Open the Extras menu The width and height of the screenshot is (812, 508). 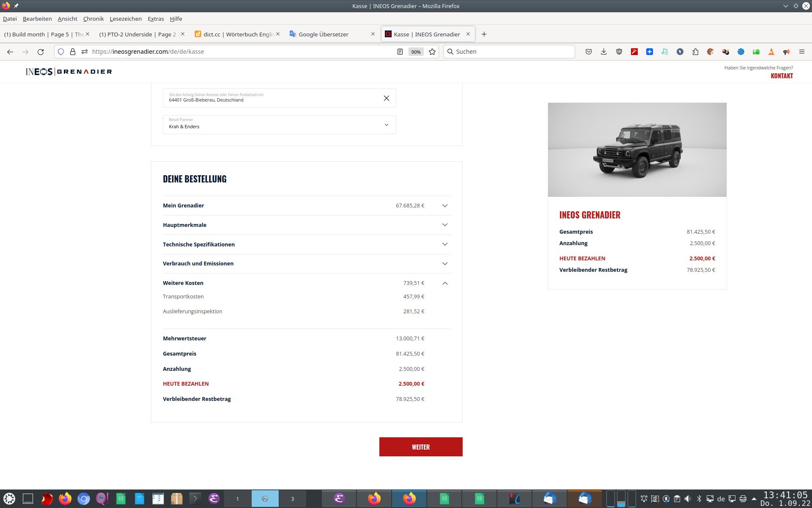[156, 19]
